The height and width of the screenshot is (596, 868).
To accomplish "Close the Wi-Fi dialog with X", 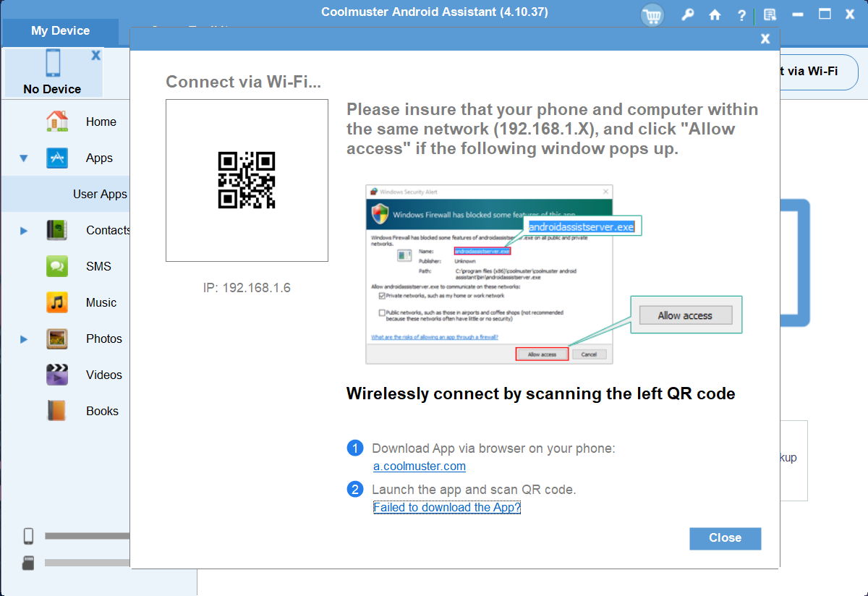I will [765, 39].
